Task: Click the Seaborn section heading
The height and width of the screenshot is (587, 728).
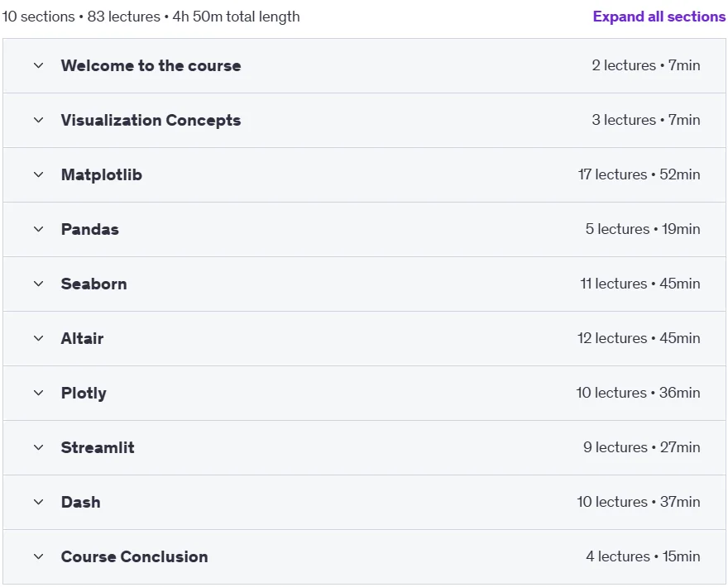Action: point(93,284)
